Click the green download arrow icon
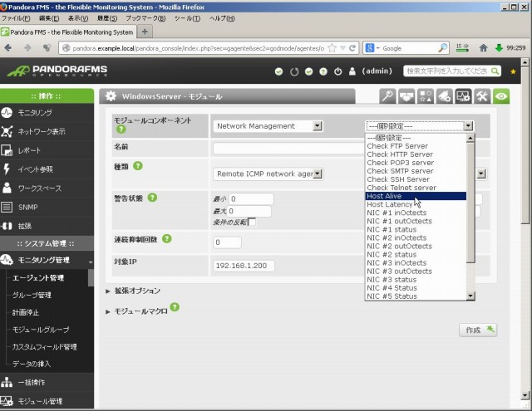532x411 pixels. (x=499, y=48)
